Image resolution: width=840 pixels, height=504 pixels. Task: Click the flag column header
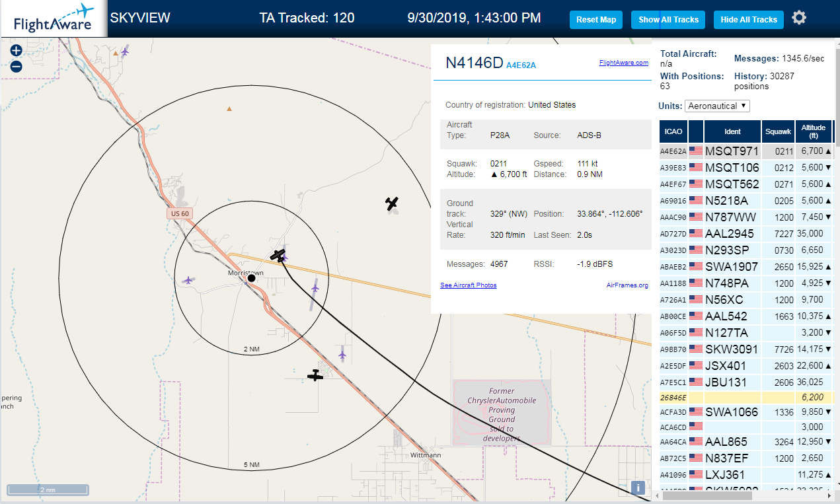pos(695,131)
